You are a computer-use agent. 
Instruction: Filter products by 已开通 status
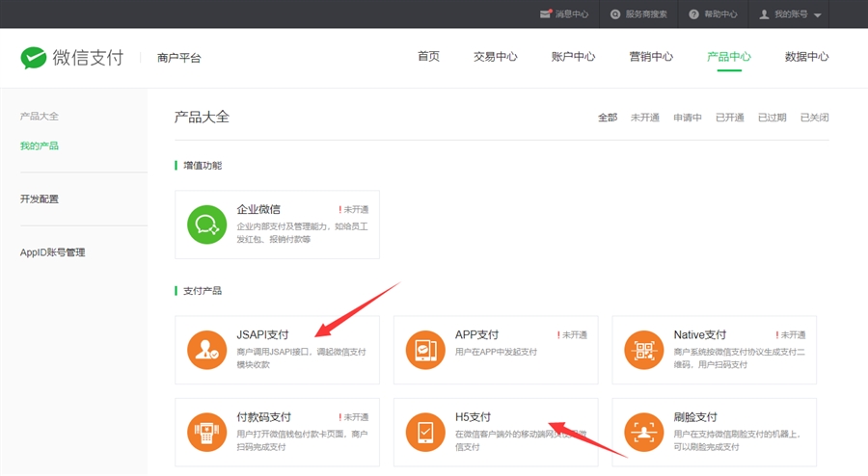coord(729,118)
